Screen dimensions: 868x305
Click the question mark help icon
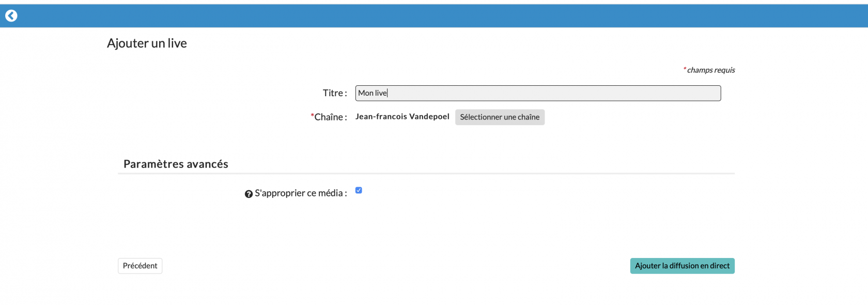[249, 194]
